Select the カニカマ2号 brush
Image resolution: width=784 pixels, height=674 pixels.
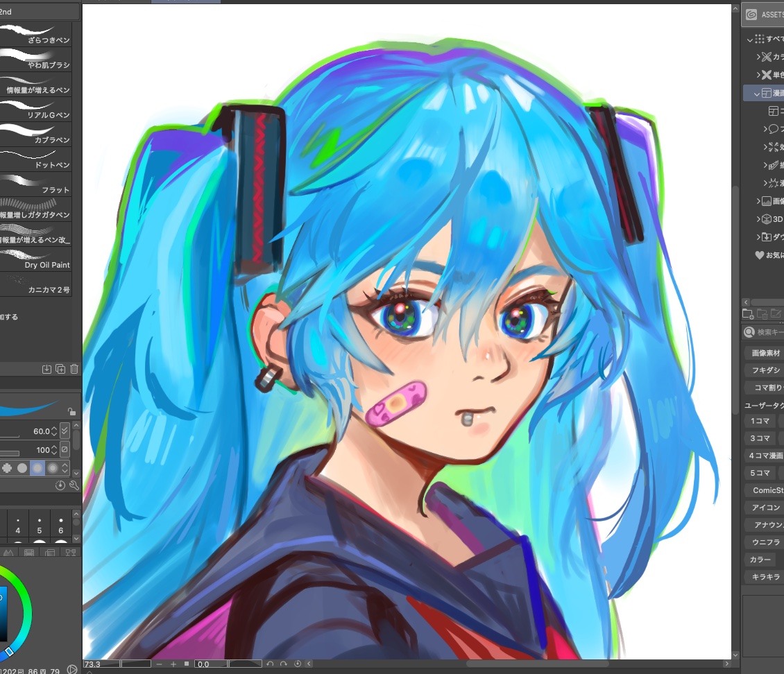[x=36, y=284]
